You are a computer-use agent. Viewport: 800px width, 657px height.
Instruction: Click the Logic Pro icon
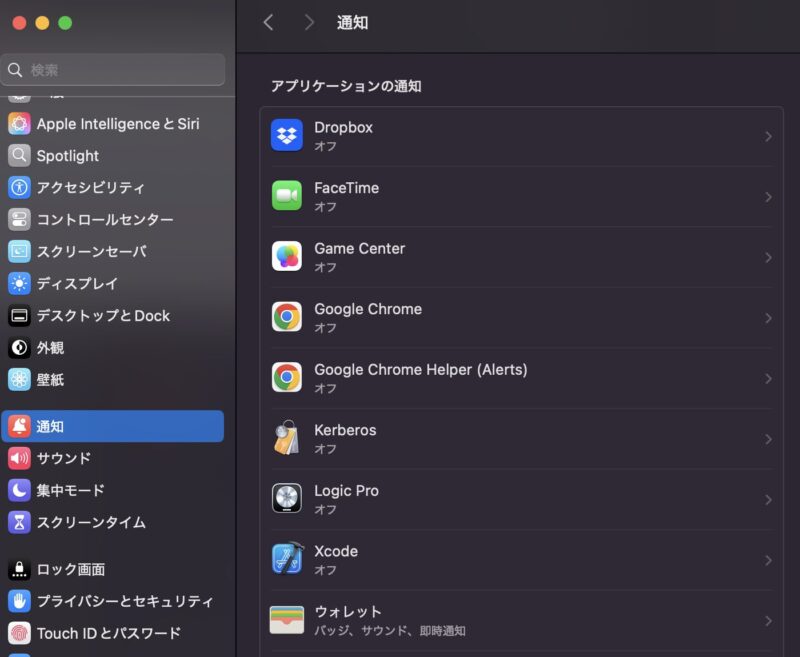click(x=287, y=498)
